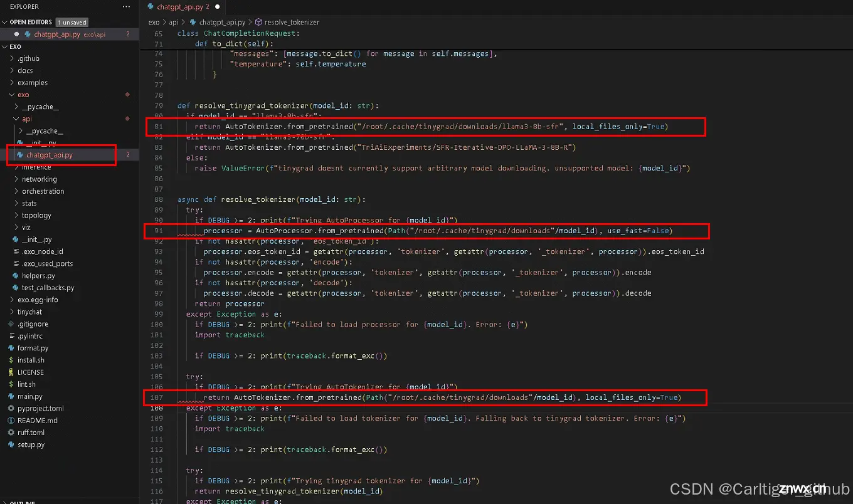Expand the examples folder chevron
This screenshot has width=853, height=504.
click(x=12, y=82)
